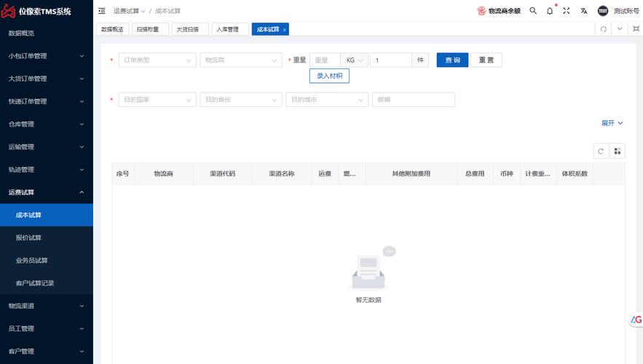
Task: Click the 物流商余额 balance icon
Action: [481, 11]
